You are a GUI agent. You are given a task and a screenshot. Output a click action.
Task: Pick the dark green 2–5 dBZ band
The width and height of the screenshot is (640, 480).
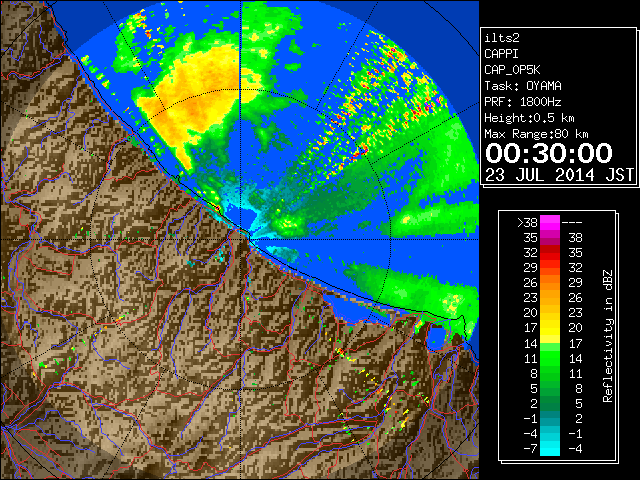pos(550,403)
